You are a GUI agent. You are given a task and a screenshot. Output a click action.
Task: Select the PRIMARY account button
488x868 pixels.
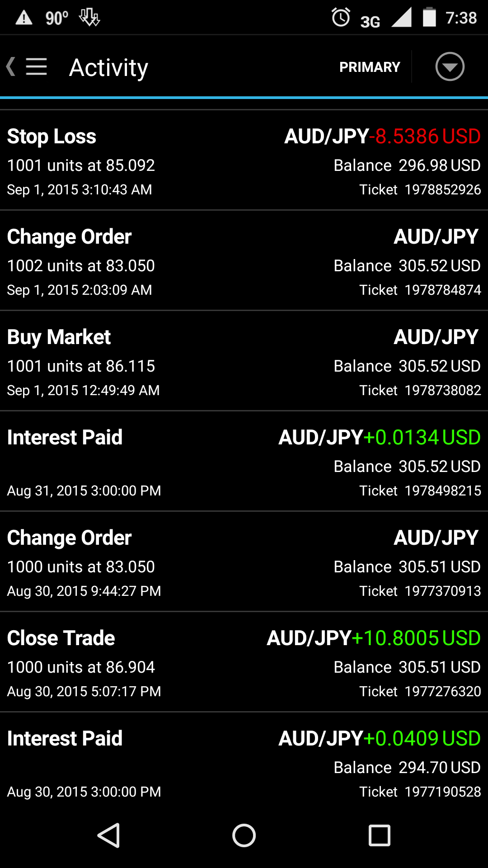click(370, 67)
